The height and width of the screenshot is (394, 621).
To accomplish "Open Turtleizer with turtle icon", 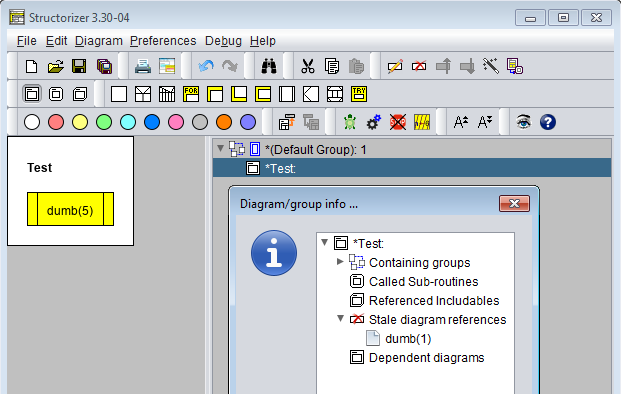I will pos(350,122).
